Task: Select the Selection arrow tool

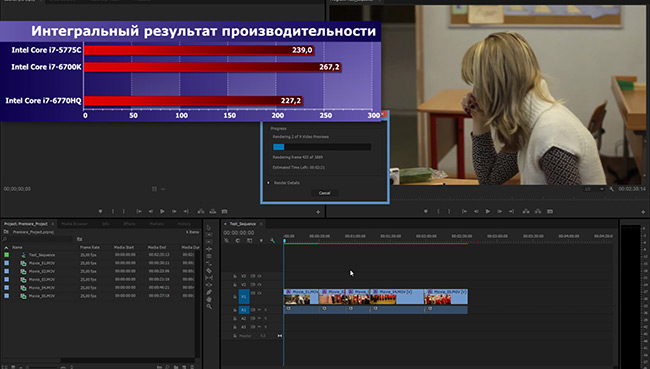Action: (209, 228)
